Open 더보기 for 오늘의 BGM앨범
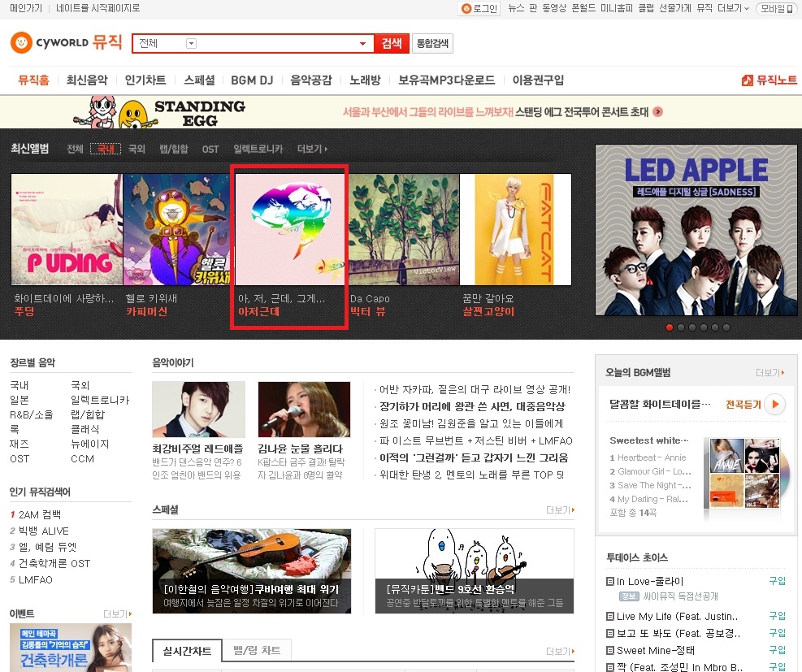Image resolution: width=802 pixels, height=672 pixels. [769, 373]
